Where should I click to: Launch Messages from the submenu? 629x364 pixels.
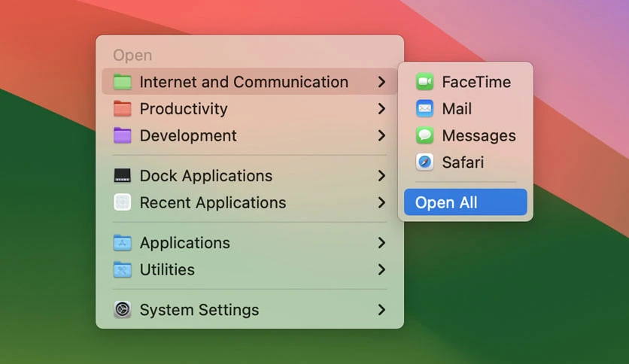(465, 135)
